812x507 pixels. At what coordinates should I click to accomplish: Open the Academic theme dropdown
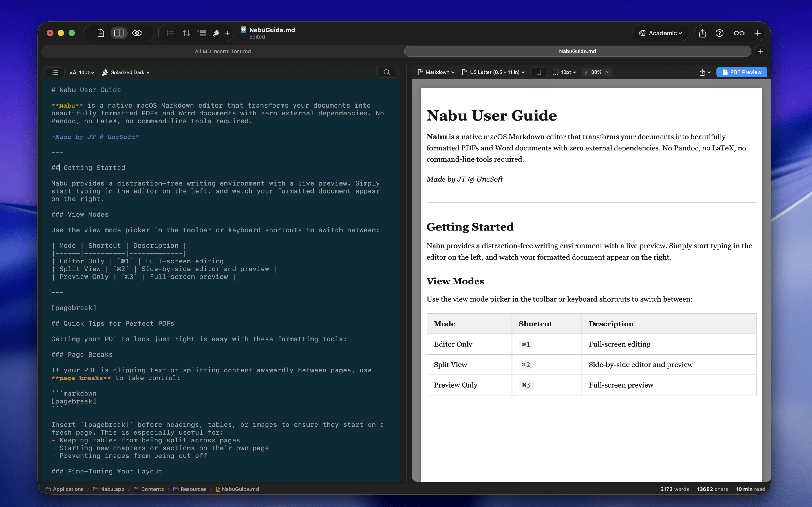click(660, 33)
